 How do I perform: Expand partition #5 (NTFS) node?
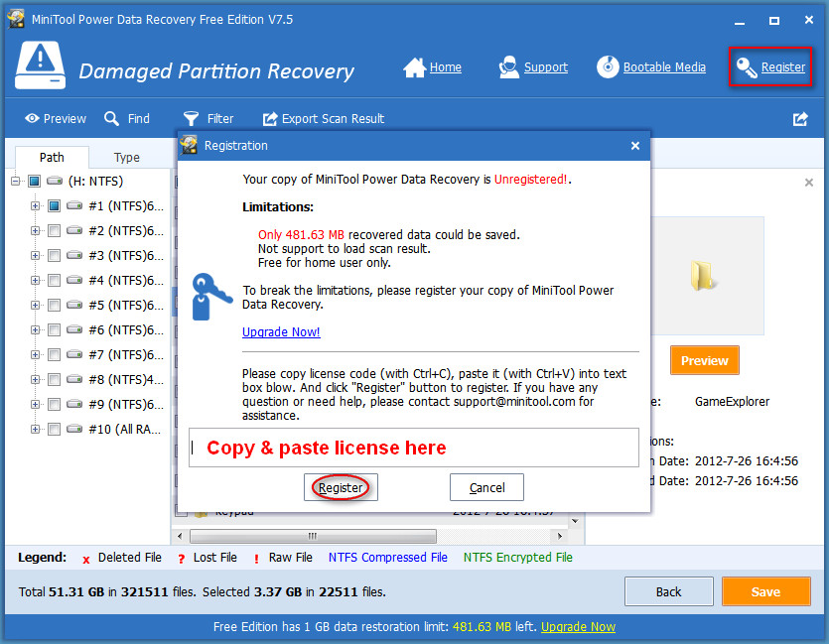(x=35, y=305)
